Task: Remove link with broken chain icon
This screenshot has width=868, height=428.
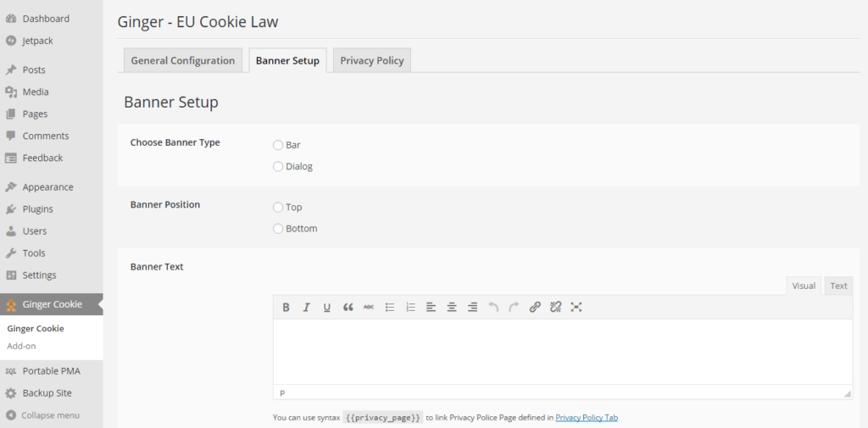Action: coord(556,308)
